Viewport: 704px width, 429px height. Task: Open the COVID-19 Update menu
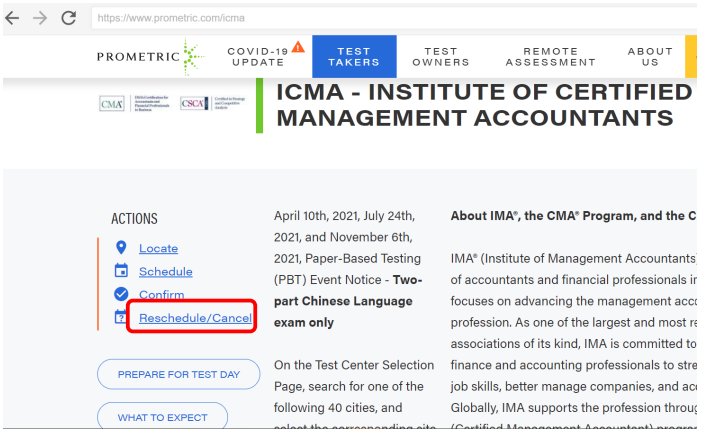258,57
